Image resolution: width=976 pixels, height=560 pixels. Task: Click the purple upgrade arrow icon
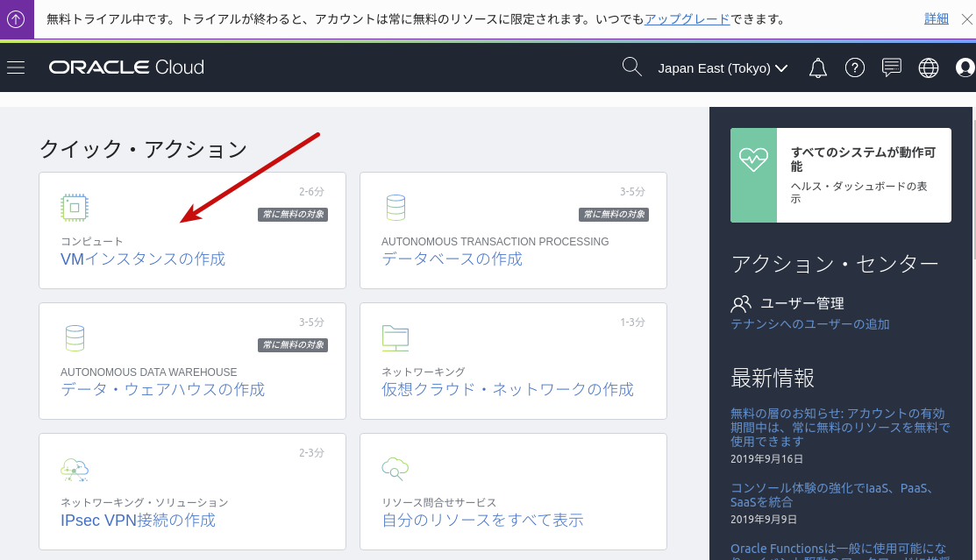17,18
